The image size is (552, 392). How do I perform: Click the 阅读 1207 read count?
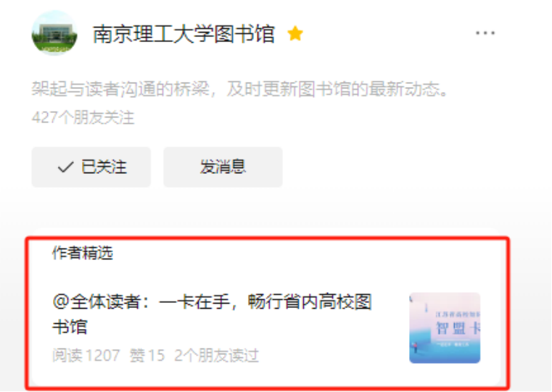point(86,356)
